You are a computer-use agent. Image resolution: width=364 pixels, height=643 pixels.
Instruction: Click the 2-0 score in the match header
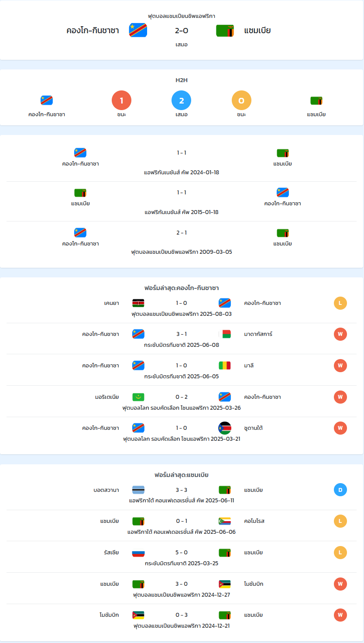(x=182, y=31)
